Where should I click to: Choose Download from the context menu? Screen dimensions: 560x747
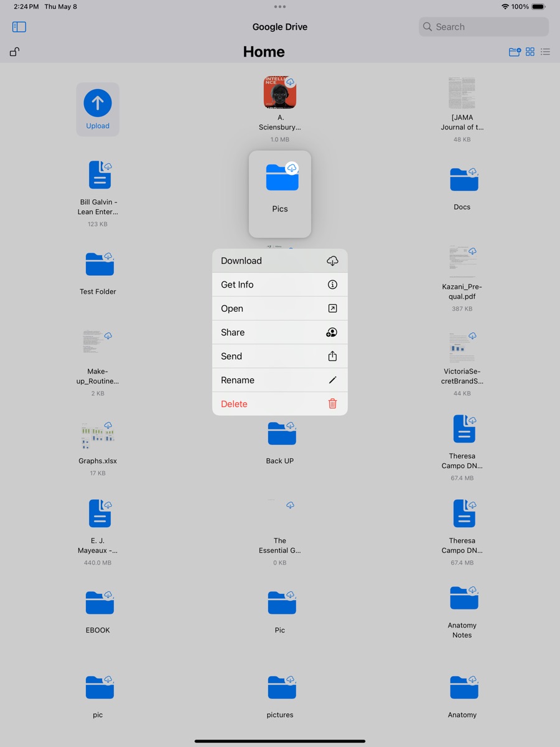[x=280, y=261]
